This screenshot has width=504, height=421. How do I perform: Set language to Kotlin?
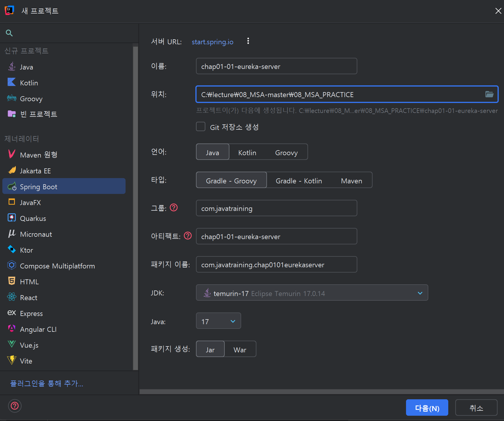pos(247,152)
